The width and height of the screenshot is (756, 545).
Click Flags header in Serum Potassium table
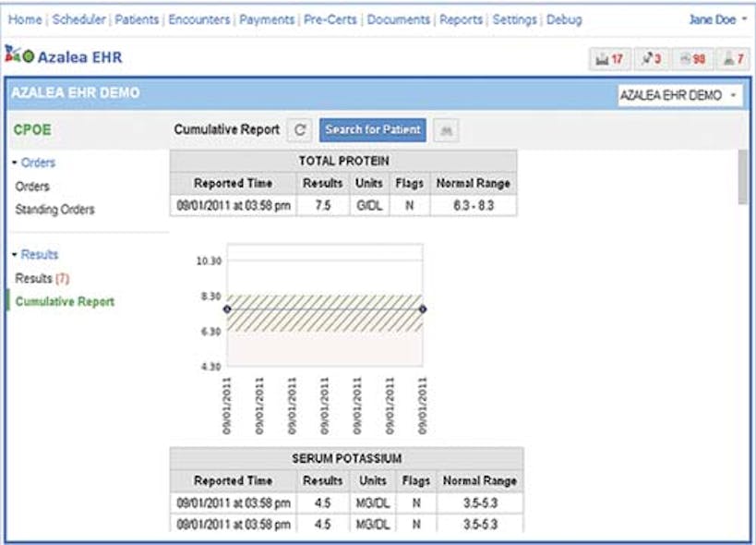pyautogui.click(x=416, y=480)
